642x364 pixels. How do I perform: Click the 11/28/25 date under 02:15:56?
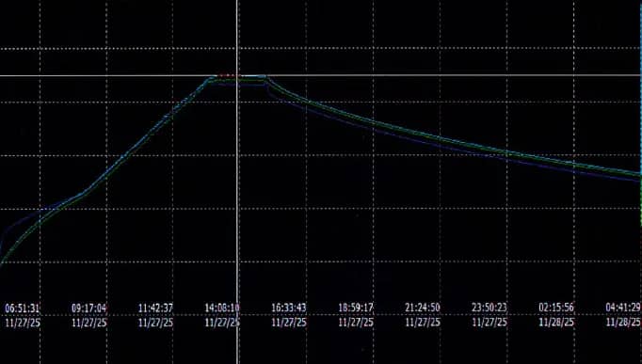(556, 323)
